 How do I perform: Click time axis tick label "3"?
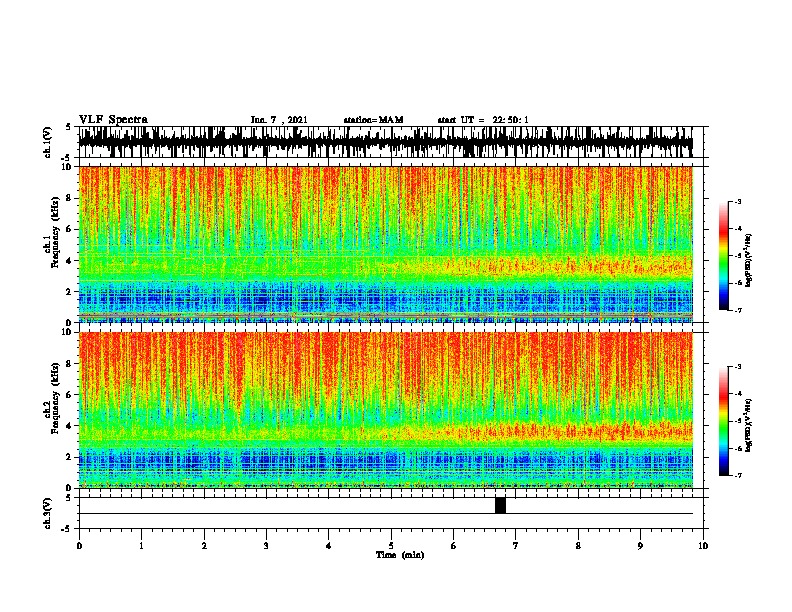point(266,546)
